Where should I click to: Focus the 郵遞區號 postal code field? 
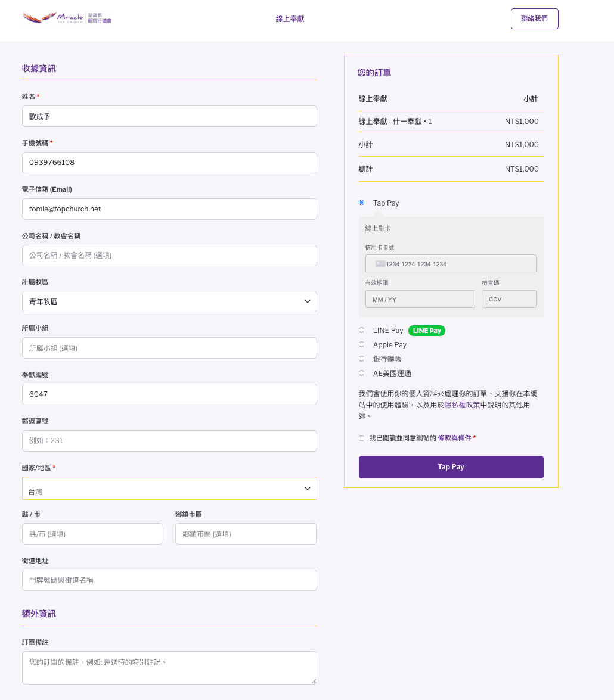coord(169,441)
